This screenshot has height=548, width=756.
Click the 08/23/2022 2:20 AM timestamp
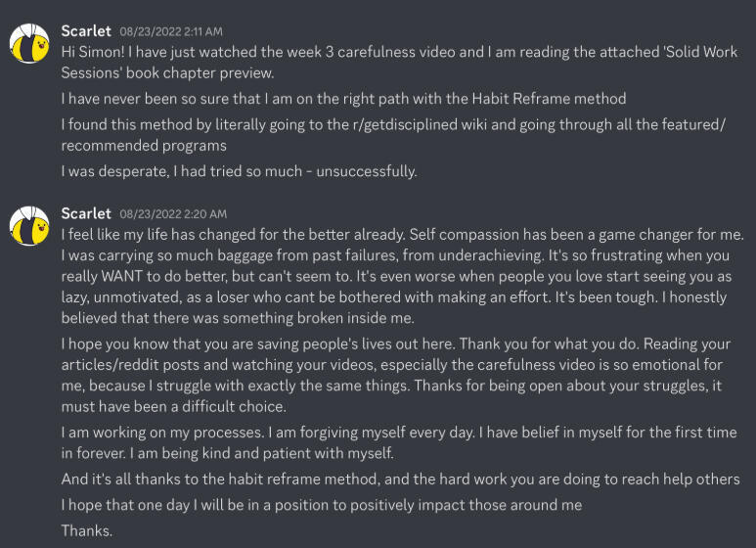(173, 214)
